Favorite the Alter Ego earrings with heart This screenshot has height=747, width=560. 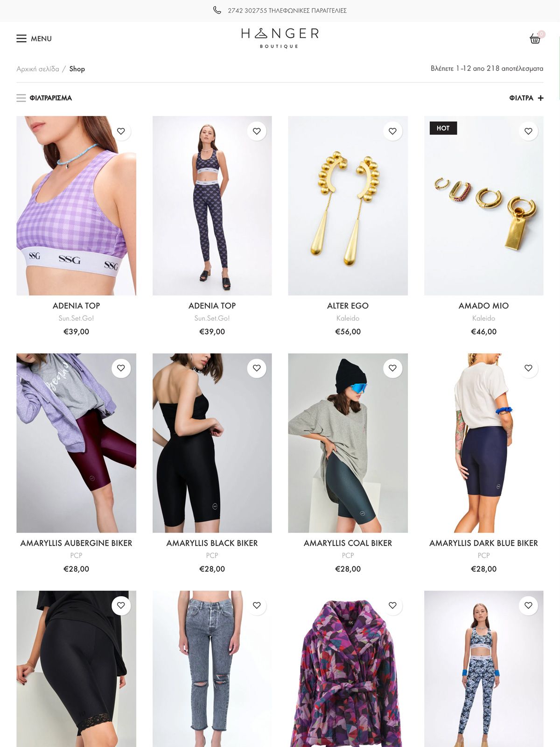tap(392, 131)
